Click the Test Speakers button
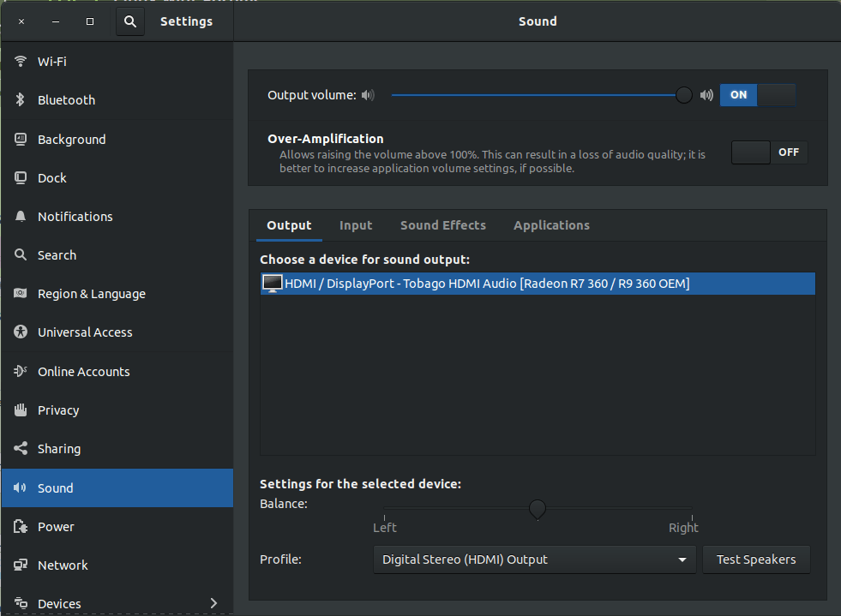 (x=756, y=559)
